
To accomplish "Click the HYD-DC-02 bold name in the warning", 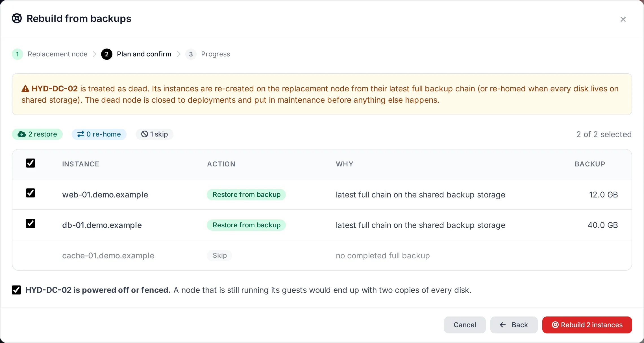I will [x=55, y=89].
